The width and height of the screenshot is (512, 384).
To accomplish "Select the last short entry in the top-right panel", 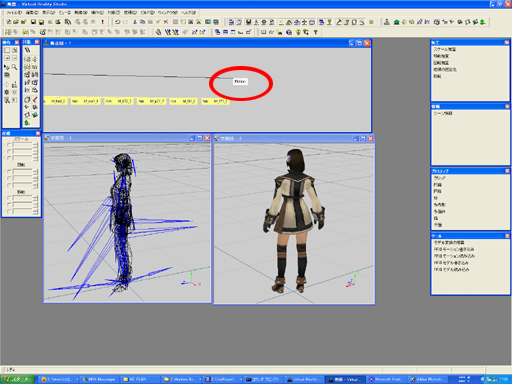I will click(437, 76).
